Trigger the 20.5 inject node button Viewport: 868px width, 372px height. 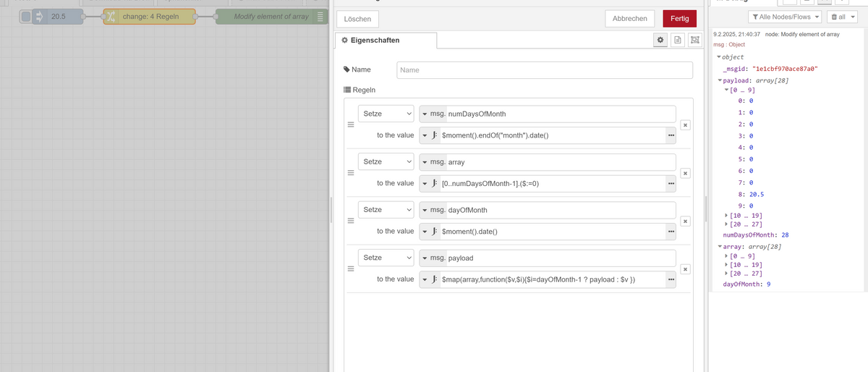tap(26, 17)
